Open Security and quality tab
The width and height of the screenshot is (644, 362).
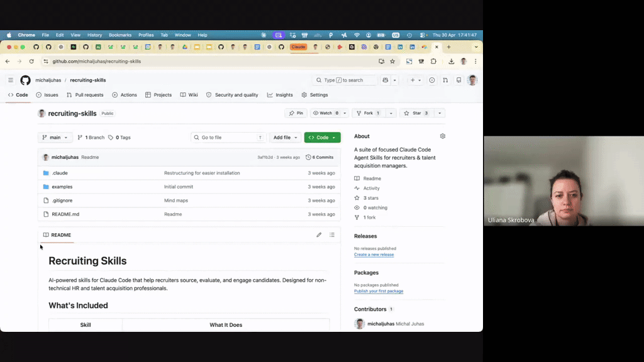point(232,95)
